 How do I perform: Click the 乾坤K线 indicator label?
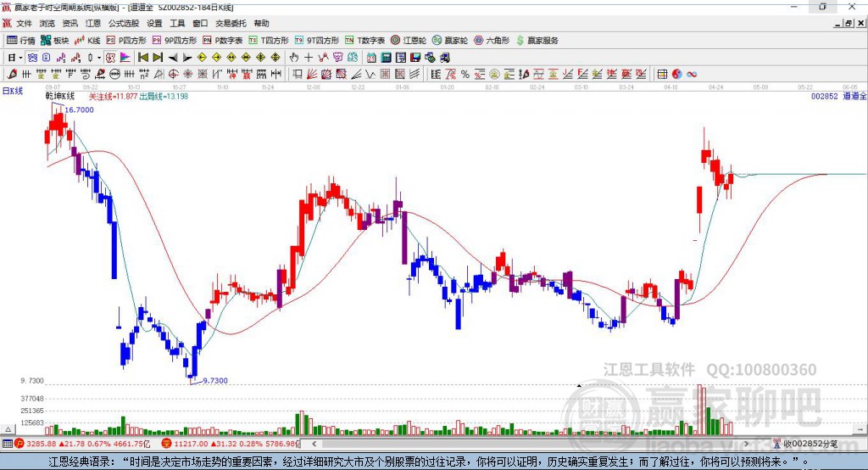coord(60,96)
